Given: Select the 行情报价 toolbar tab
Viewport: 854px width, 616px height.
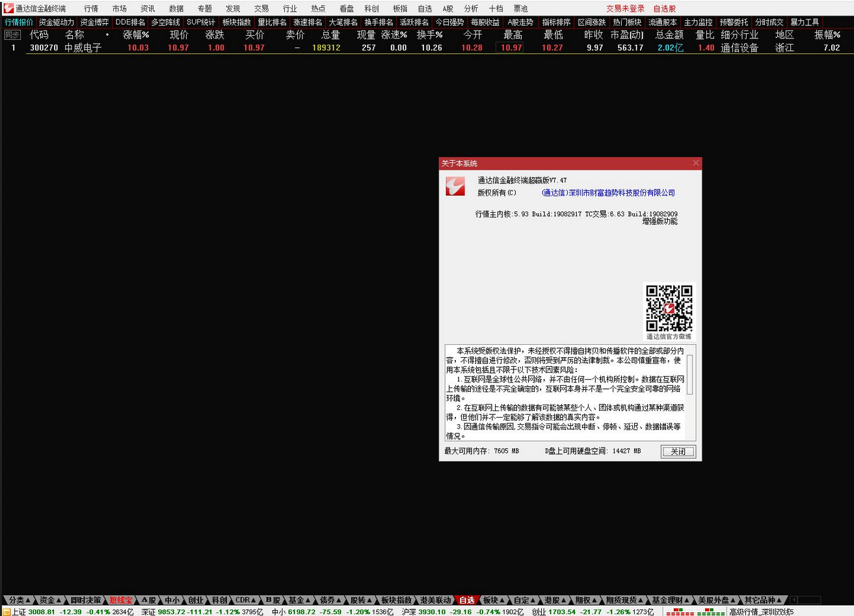Looking at the screenshot, I should pyautogui.click(x=19, y=22).
